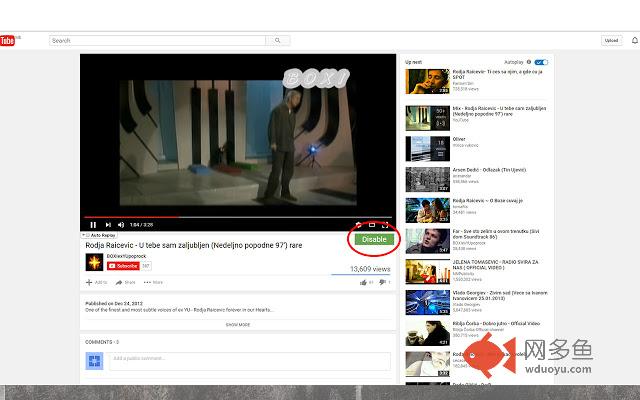
Task: Open the notifications bell
Action: [635, 40]
